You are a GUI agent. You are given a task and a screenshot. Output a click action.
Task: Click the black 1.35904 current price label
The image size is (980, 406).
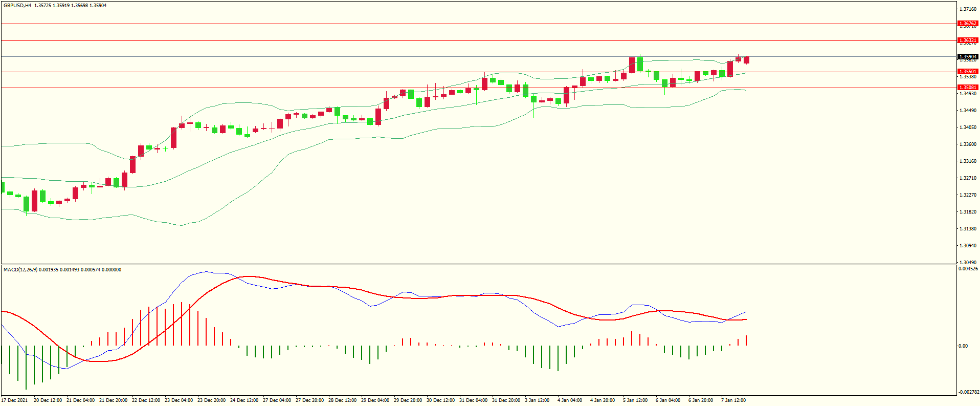tap(967, 57)
